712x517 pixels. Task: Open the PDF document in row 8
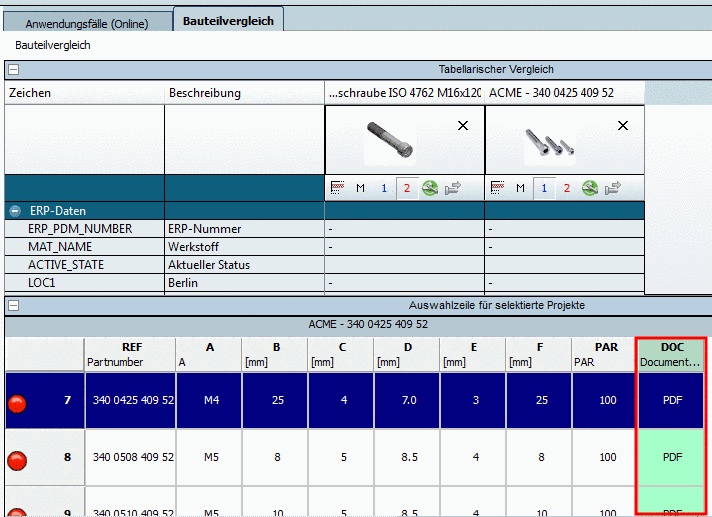(672, 457)
